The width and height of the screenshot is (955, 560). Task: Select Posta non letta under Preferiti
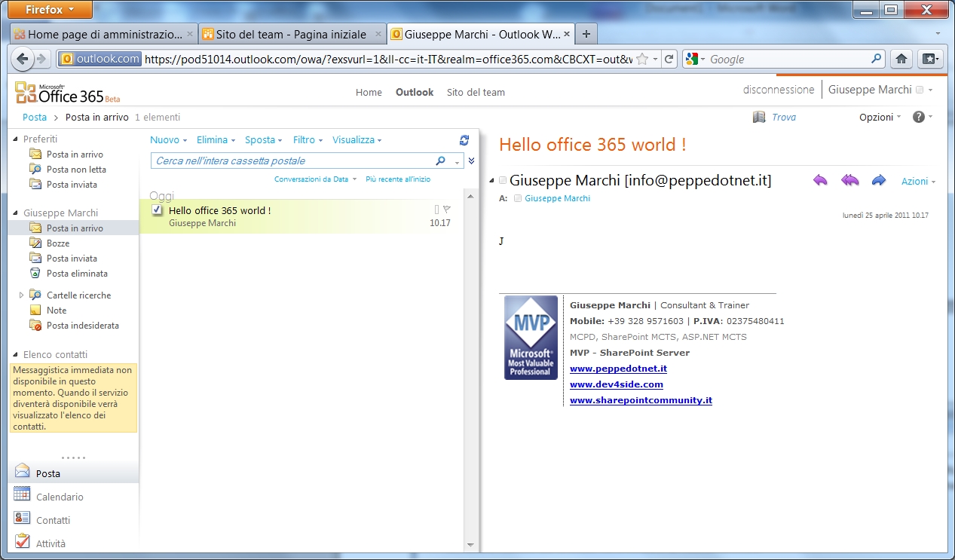pyautogui.click(x=76, y=169)
